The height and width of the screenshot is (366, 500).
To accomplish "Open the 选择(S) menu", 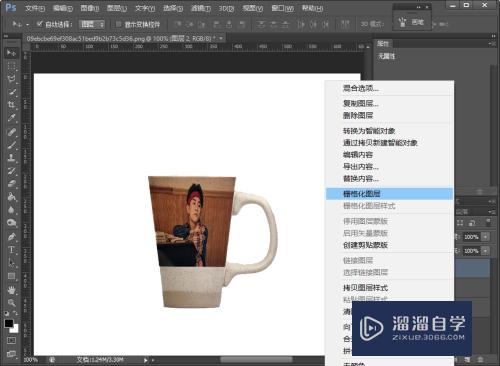I will coord(173,8).
